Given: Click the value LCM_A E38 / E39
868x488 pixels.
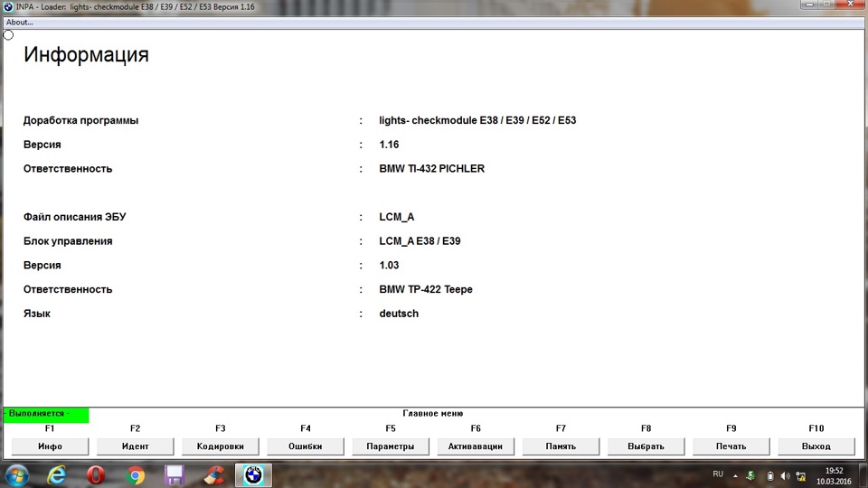Looking at the screenshot, I should 420,241.
